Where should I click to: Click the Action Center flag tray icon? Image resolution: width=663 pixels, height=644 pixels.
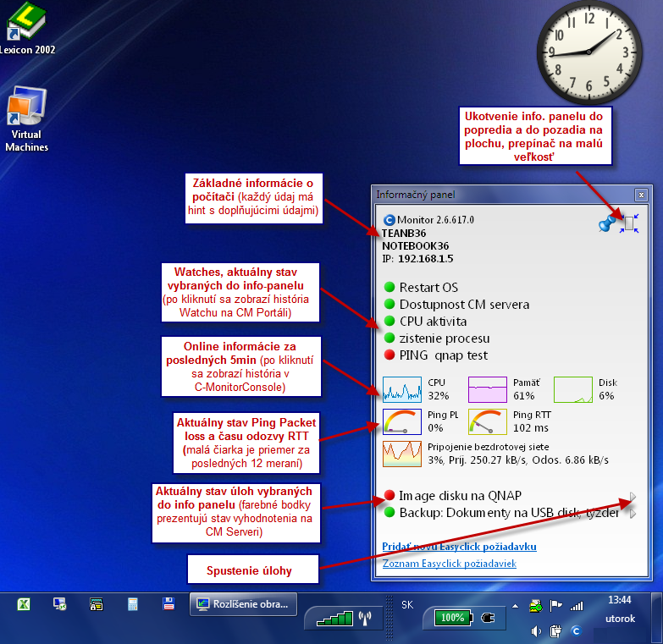point(555,607)
